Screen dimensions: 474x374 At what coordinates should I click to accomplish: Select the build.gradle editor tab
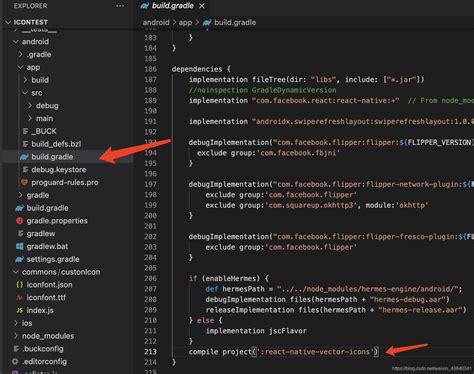[172, 6]
